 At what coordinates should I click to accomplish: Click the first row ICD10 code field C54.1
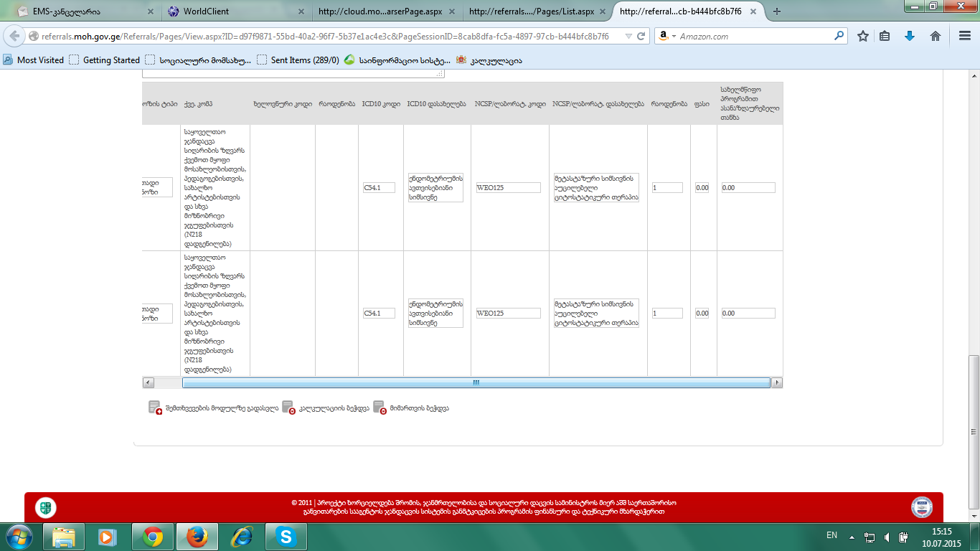click(x=378, y=187)
